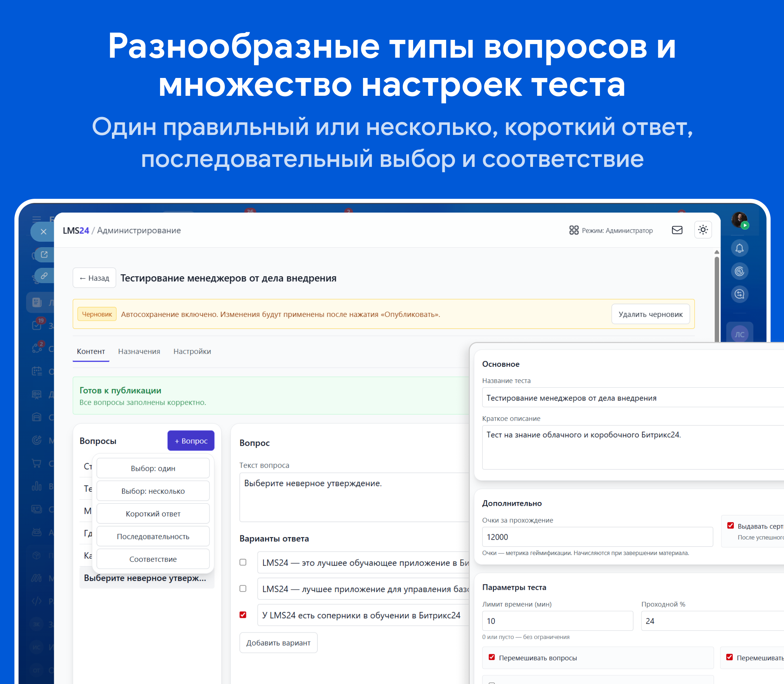This screenshot has width=784, height=684.
Task: Click the mail envelope icon in header
Action: click(677, 230)
